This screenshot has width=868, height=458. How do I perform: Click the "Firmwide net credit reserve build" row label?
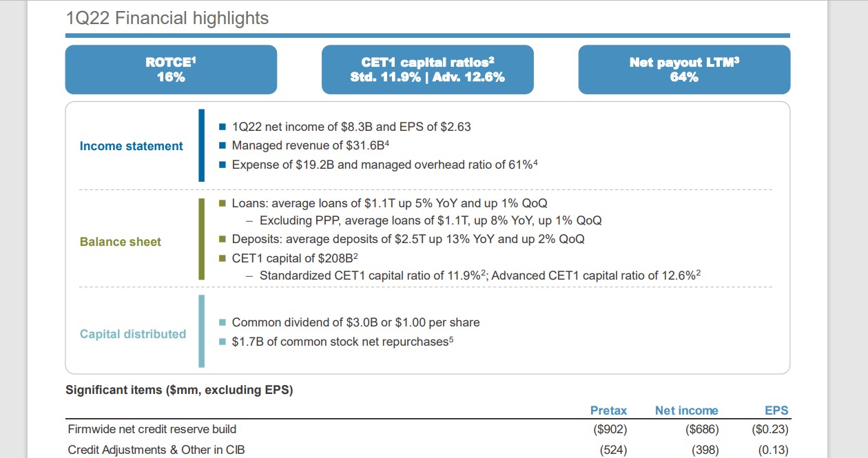pos(152,430)
